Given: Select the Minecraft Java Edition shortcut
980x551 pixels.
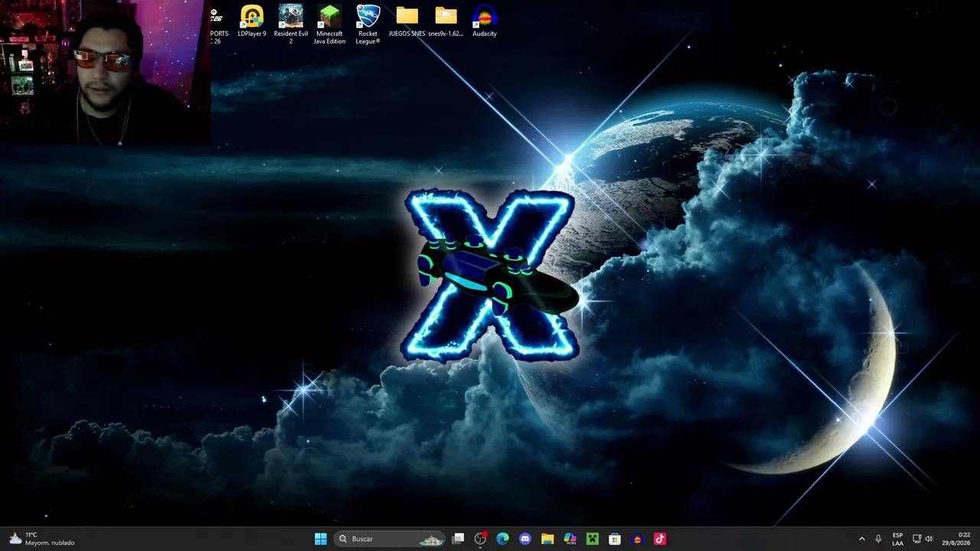Looking at the screenshot, I should [329, 24].
